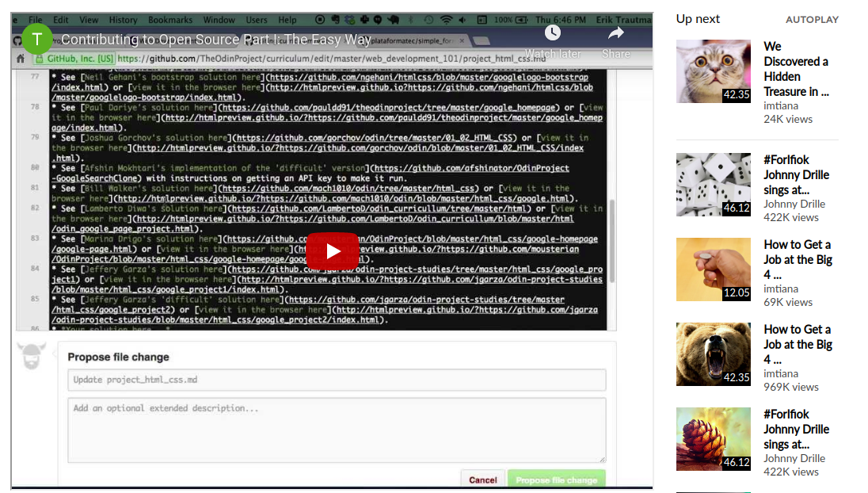Click line number 83 in the editor gutter
Image resolution: width=868 pixels, height=493 pixels.
(35, 239)
